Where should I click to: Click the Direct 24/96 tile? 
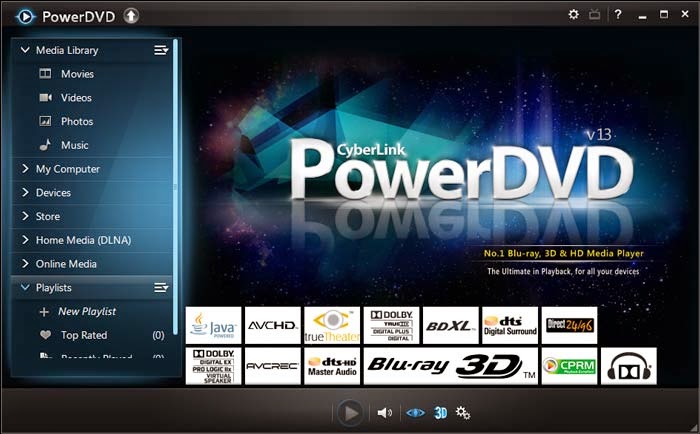coord(569,325)
